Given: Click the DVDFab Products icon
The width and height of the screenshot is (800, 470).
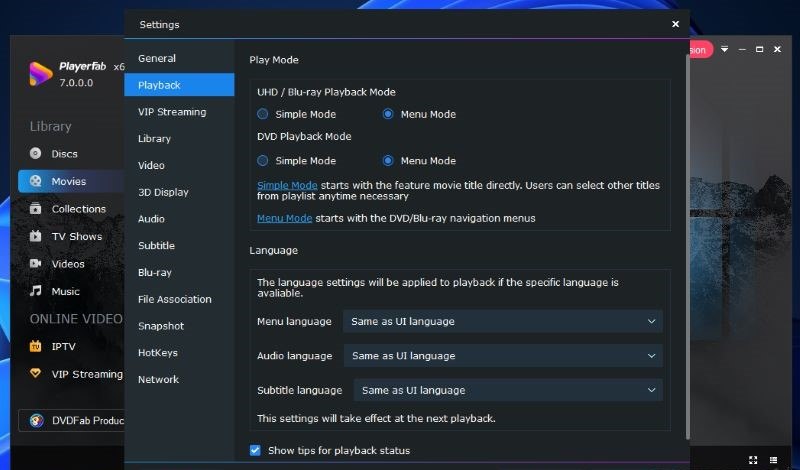Looking at the screenshot, I should pos(36,420).
